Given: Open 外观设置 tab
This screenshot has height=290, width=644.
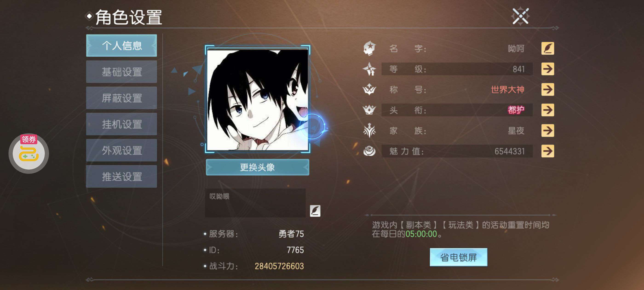Looking at the screenshot, I should point(121,150).
